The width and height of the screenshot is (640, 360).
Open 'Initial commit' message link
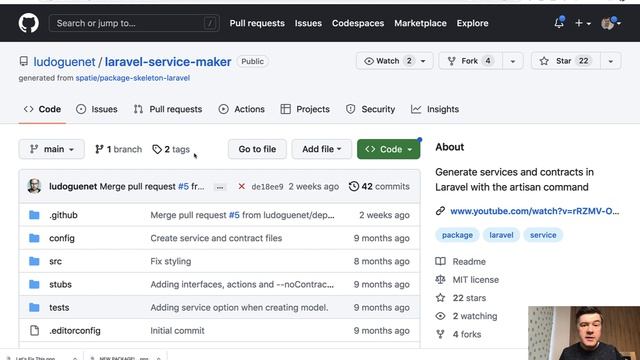point(177,331)
